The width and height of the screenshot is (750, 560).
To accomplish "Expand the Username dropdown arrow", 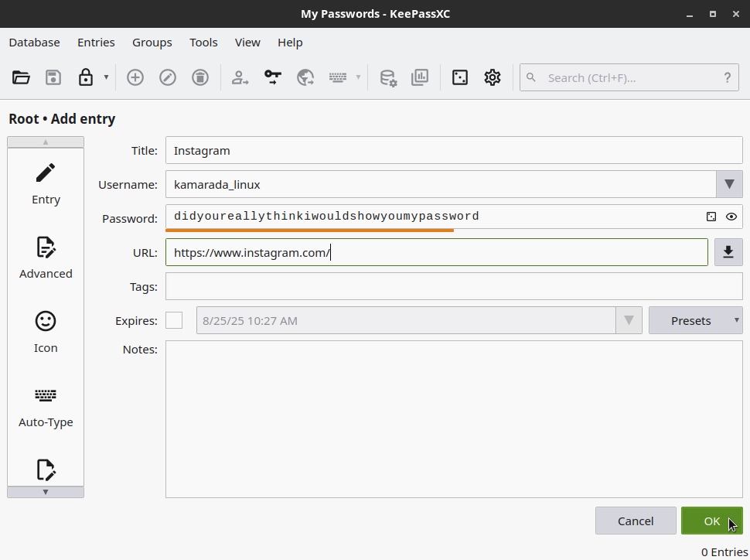I will (x=729, y=184).
